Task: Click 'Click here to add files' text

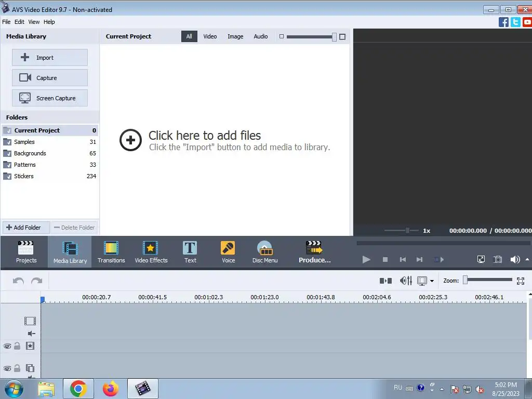Action: (x=205, y=136)
